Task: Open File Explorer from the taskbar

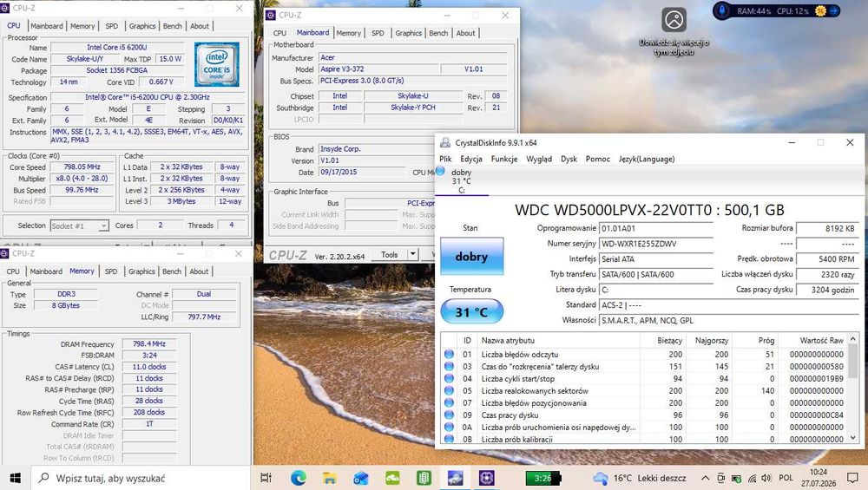Action: [330, 478]
